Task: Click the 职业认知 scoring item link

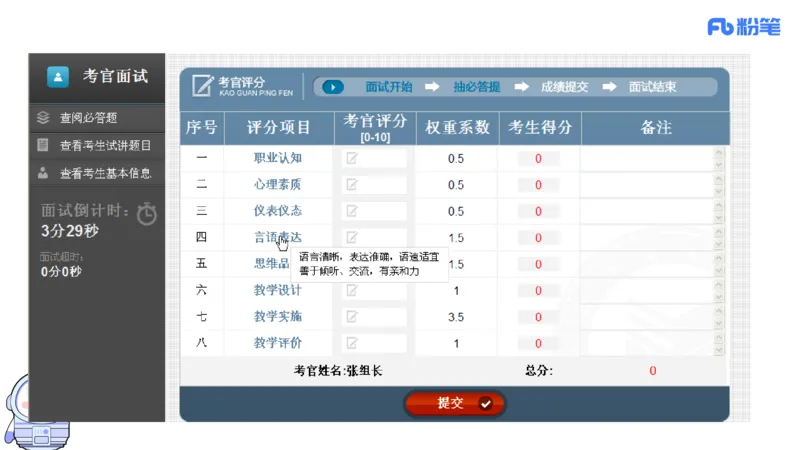Action: [278, 158]
